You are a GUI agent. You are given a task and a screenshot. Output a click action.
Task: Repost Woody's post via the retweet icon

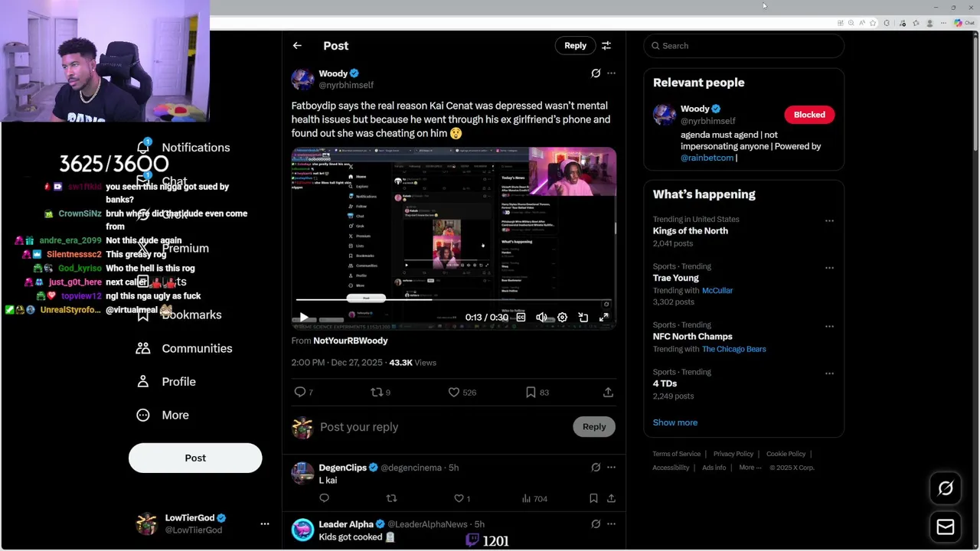[377, 392]
